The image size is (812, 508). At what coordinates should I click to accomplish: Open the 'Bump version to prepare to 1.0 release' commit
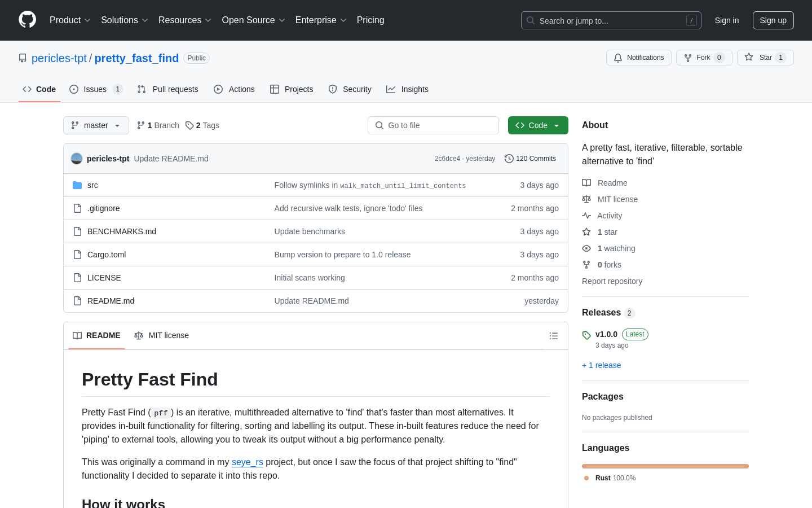342,255
